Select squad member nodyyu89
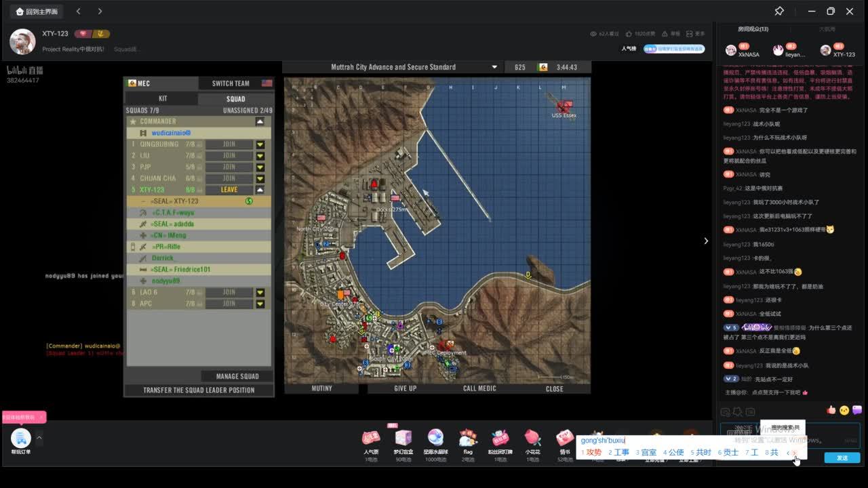Image resolution: width=868 pixels, height=488 pixels. [x=199, y=281]
